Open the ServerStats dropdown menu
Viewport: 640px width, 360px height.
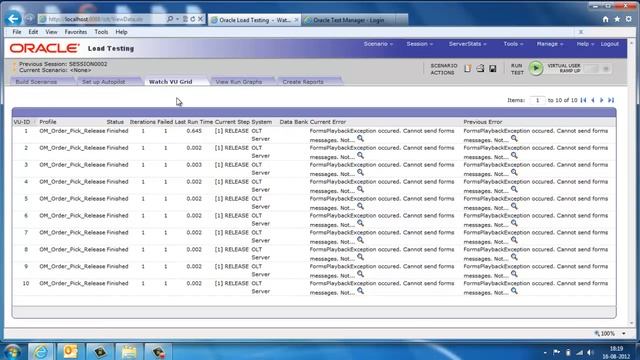click(x=467, y=44)
